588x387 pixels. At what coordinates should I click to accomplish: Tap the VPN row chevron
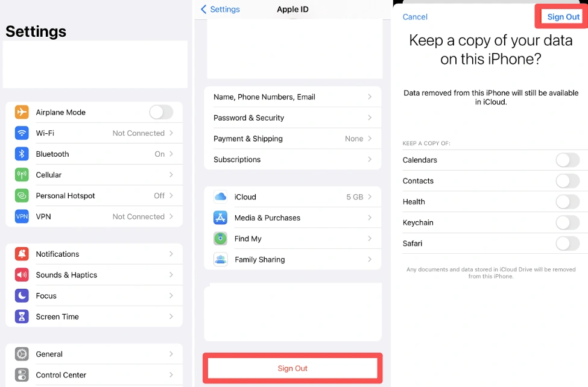coord(171,216)
